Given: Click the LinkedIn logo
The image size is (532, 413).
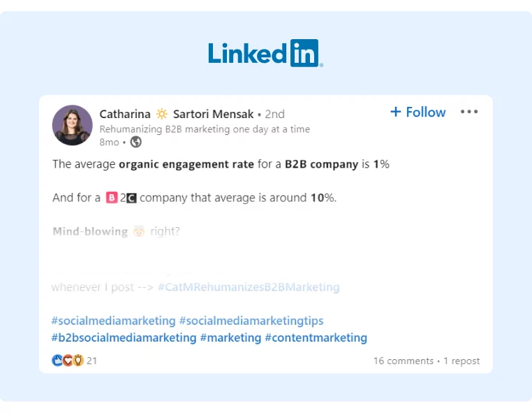Looking at the screenshot, I should point(265,53).
